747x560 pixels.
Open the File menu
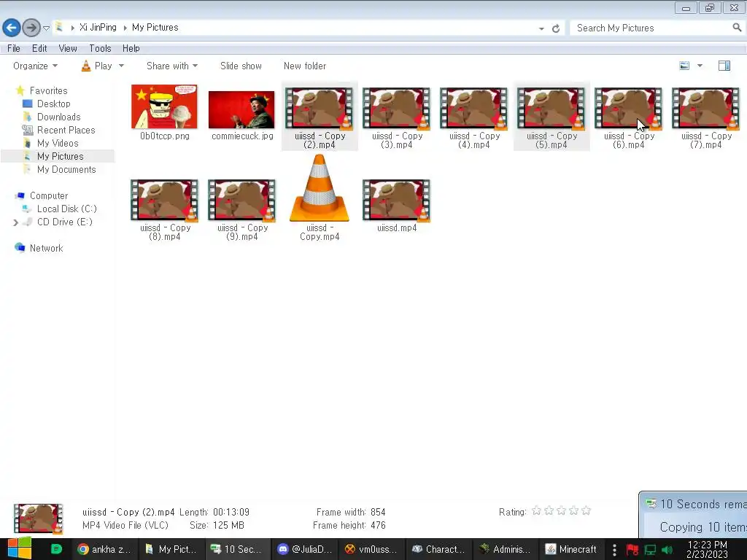13,49
